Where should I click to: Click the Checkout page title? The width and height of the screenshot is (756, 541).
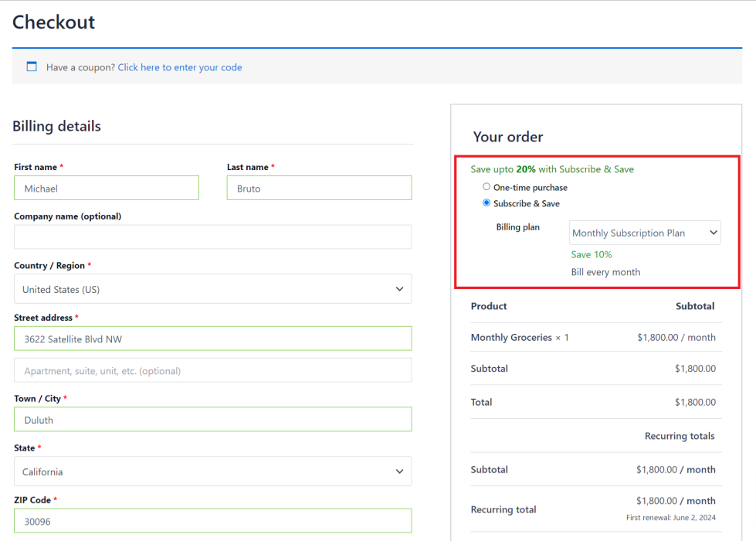pyautogui.click(x=53, y=22)
